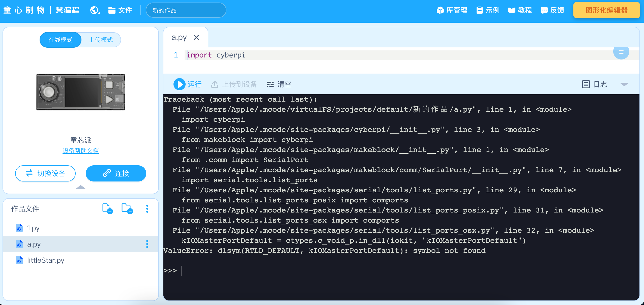Viewport: 644px width, 305px height.
Task: Close the a.py tab
Action: click(196, 38)
